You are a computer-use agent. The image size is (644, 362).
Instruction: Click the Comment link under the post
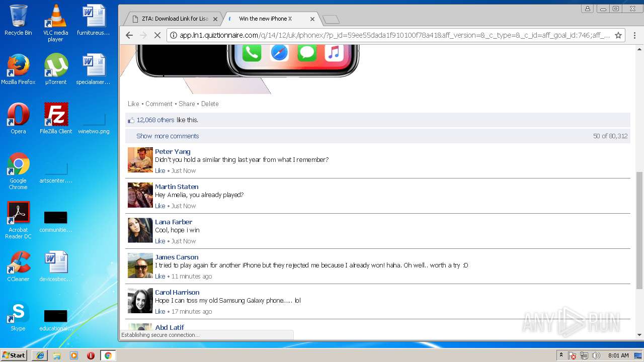(x=159, y=104)
